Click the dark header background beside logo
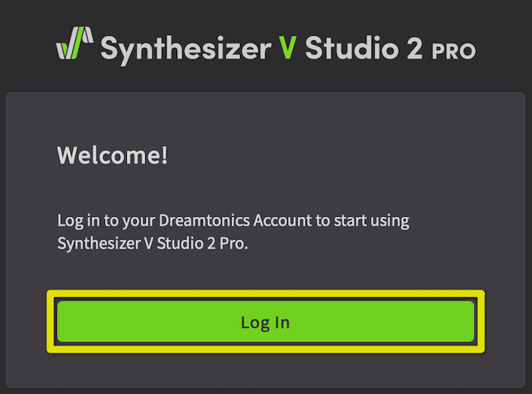 27,48
